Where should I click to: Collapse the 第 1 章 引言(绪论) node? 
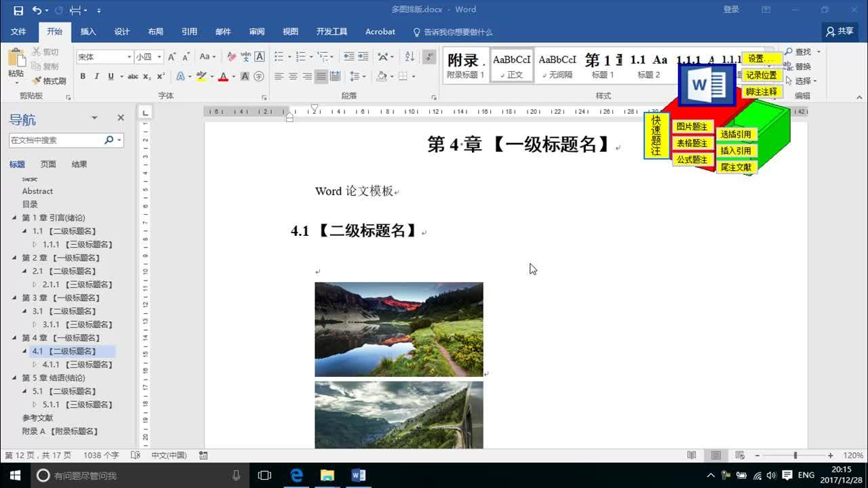click(x=14, y=218)
